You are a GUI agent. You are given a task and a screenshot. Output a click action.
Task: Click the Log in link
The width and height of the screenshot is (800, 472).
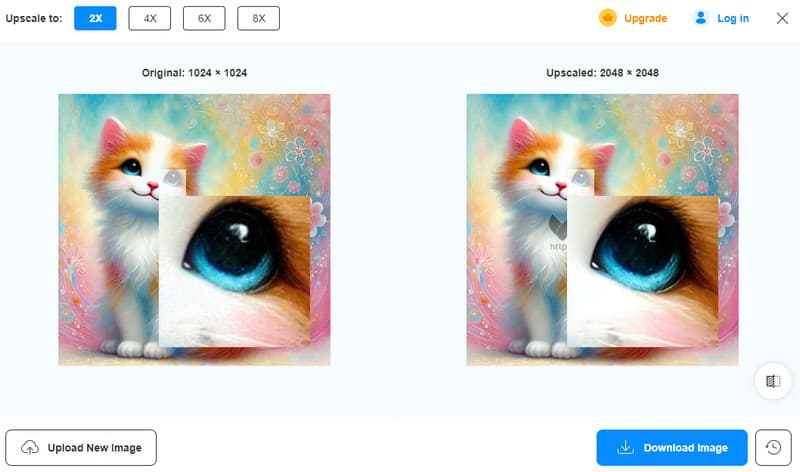[732, 18]
